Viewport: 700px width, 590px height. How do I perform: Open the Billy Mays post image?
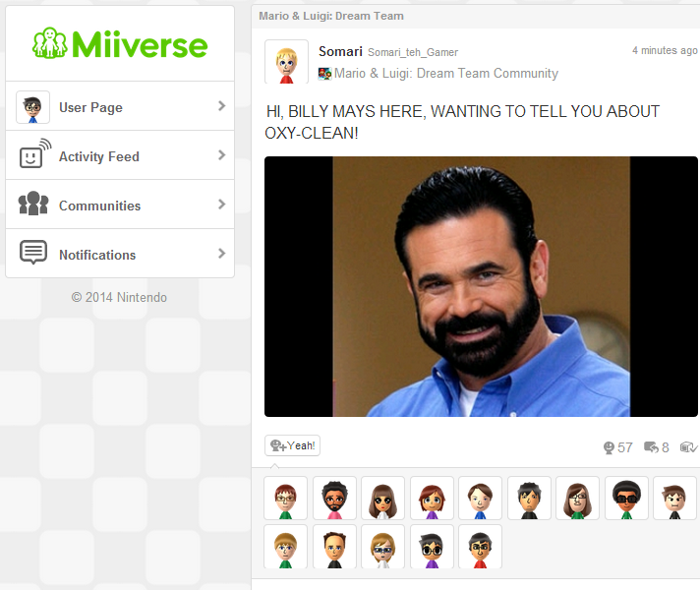click(x=481, y=286)
